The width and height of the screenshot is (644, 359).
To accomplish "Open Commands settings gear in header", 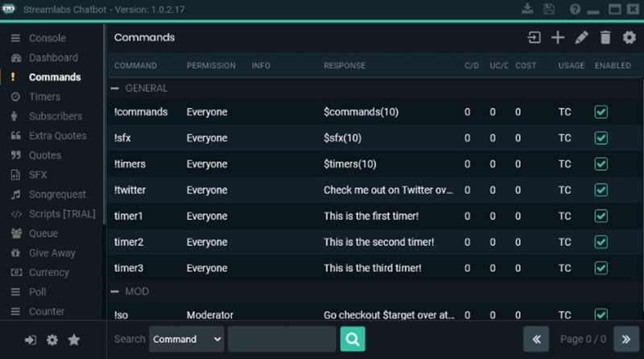I will [630, 38].
